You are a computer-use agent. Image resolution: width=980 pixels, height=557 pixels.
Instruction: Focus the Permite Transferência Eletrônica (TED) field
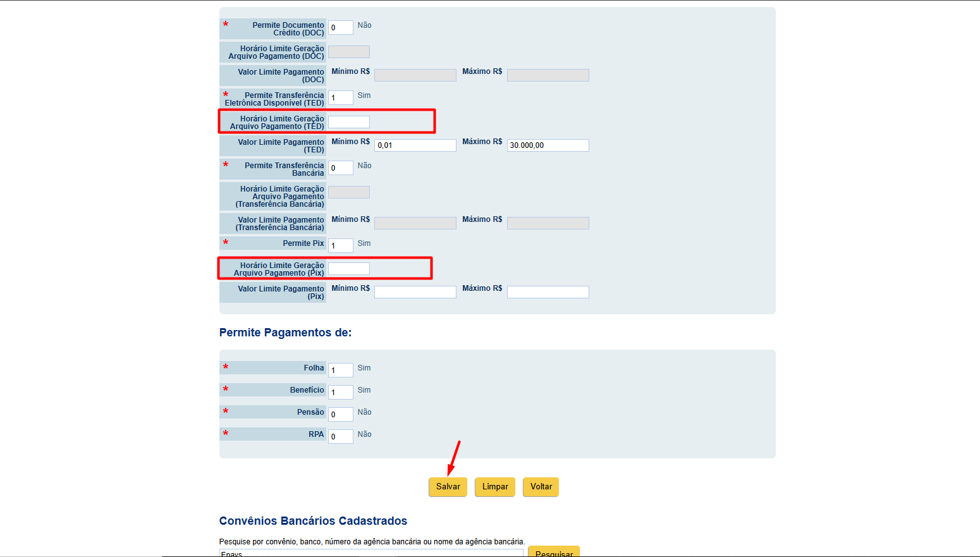pos(341,98)
